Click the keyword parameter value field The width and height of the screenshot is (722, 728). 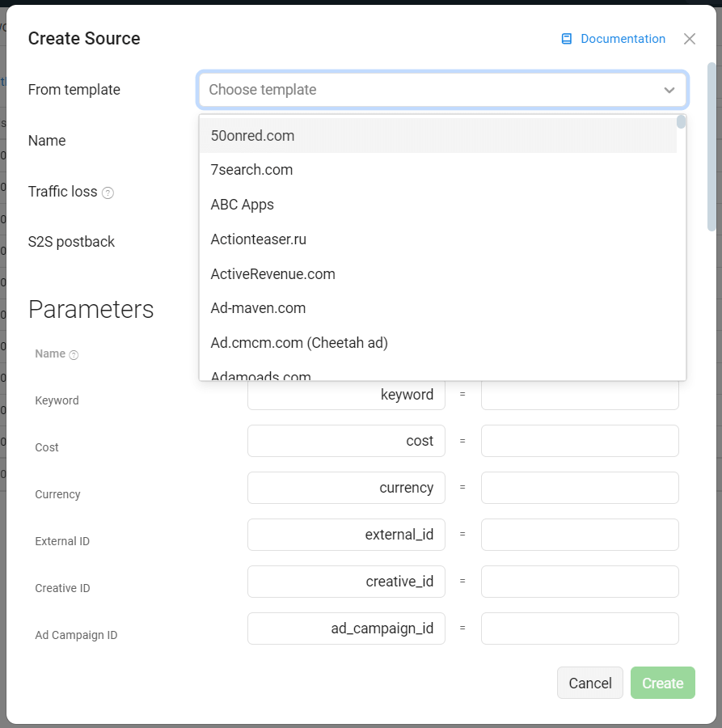(580, 394)
